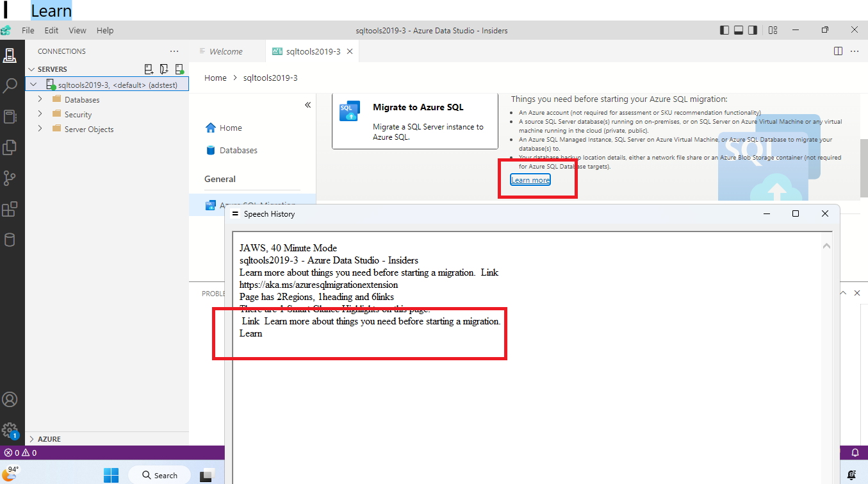This screenshot has height=484, width=868.
Task: Switch to the Welcome tab
Action: pos(227,51)
